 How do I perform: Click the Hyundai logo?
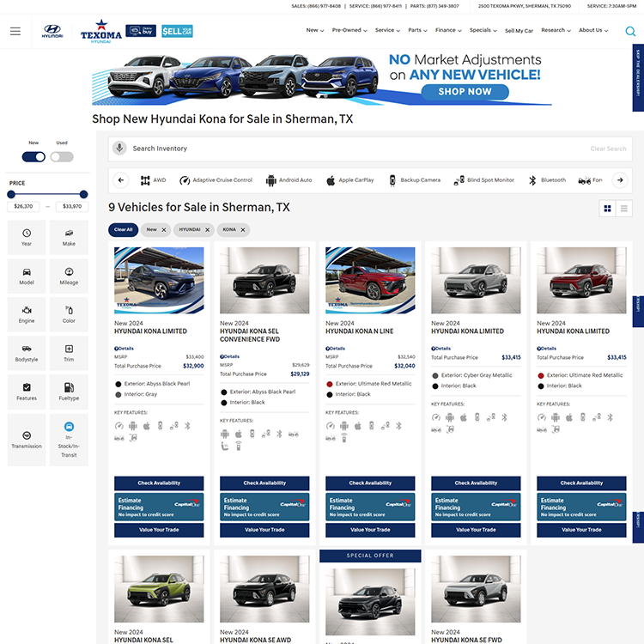(52, 31)
